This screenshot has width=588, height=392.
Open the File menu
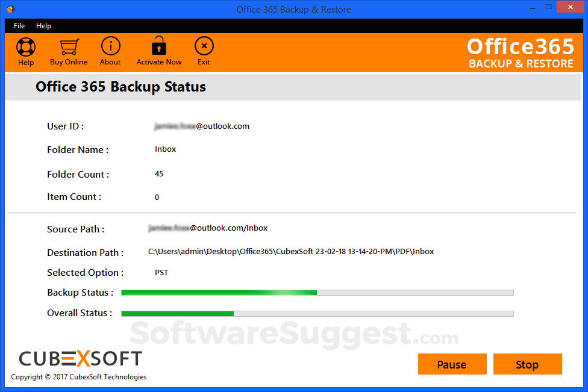tap(19, 26)
